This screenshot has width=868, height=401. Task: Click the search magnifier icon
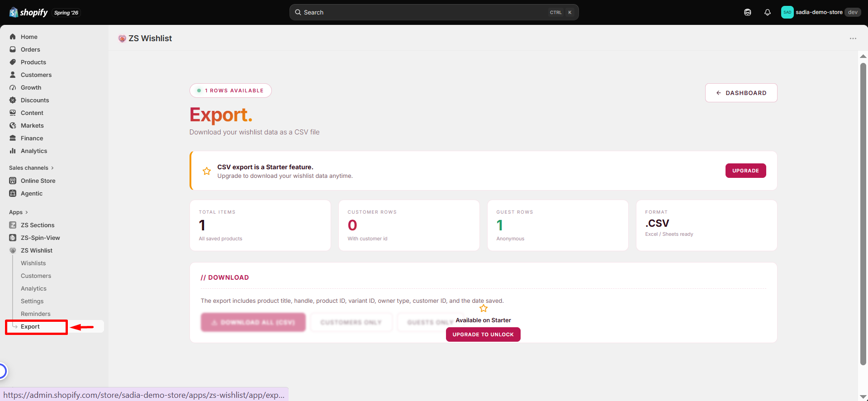pos(298,12)
